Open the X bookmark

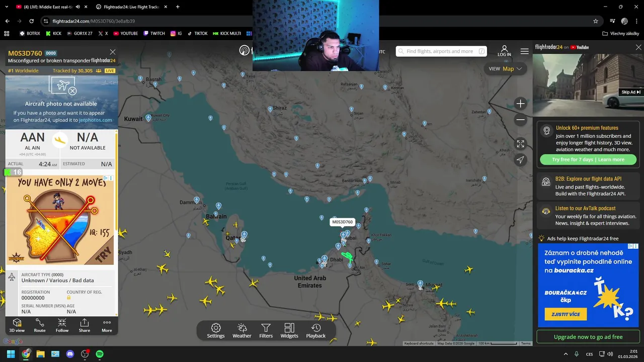103,33
